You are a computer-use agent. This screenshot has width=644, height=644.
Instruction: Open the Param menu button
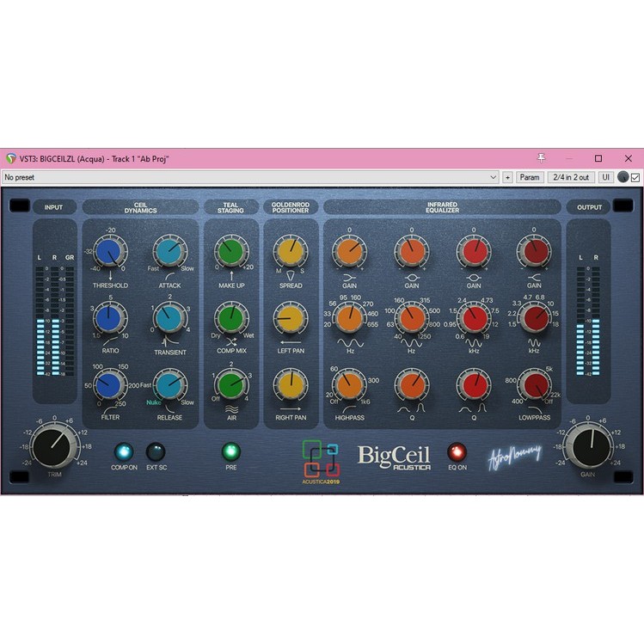[x=530, y=177]
